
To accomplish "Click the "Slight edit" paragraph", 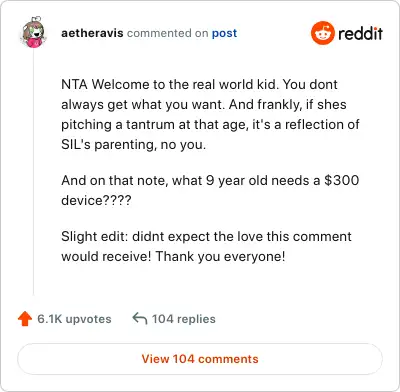I will point(206,246).
